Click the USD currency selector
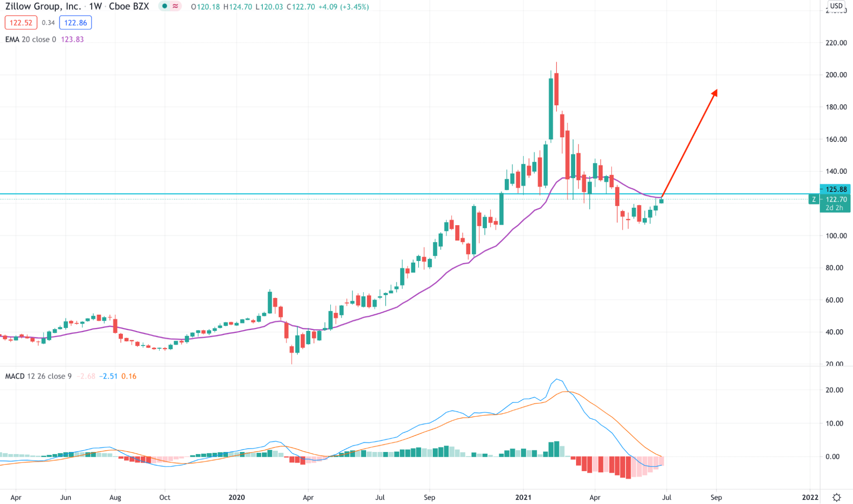 836,6
